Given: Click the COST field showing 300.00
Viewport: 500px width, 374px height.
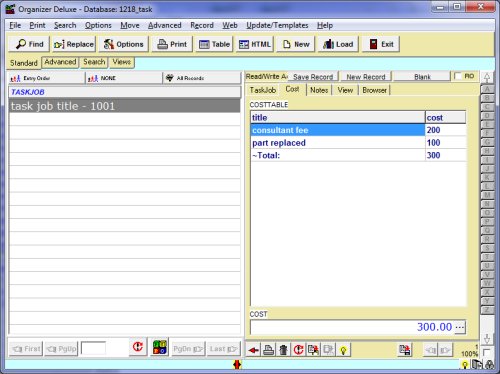Looking at the screenshot, I should 352,327.
